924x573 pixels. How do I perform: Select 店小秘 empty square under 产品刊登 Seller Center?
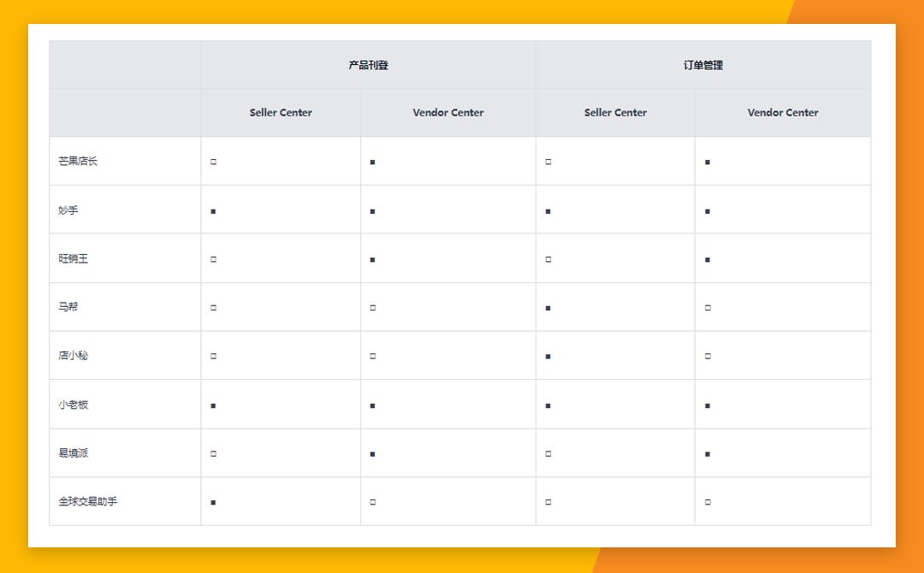pos(213,356)
